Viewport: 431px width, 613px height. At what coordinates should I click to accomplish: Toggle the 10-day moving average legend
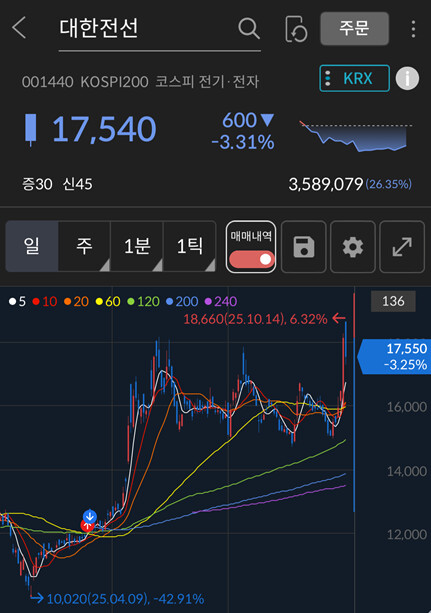tap(45, 301)
